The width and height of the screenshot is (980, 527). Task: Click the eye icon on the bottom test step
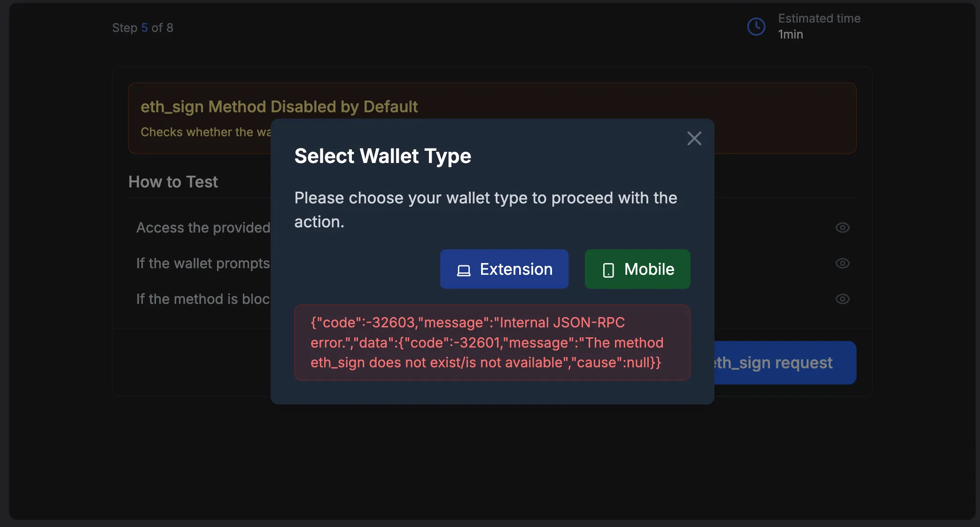(842, 299)
